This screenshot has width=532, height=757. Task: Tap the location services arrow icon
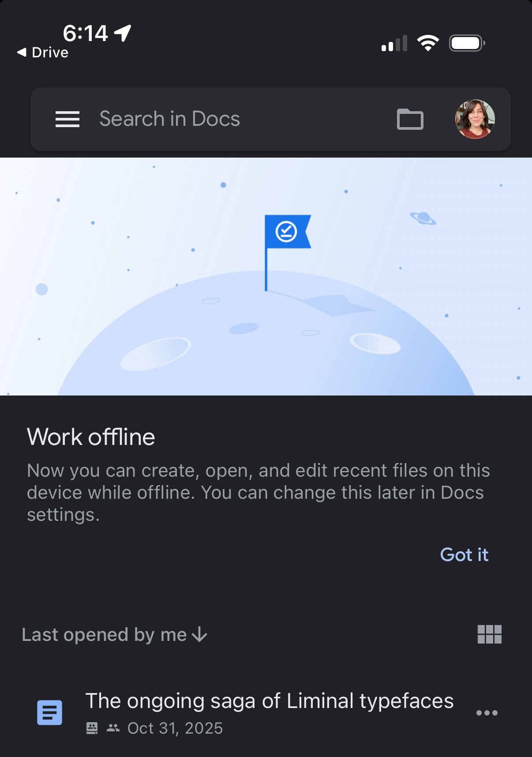pos(123,33)
